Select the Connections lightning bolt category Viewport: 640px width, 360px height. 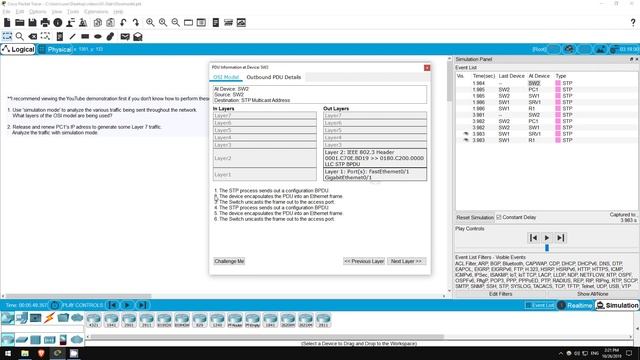point(49,318)
